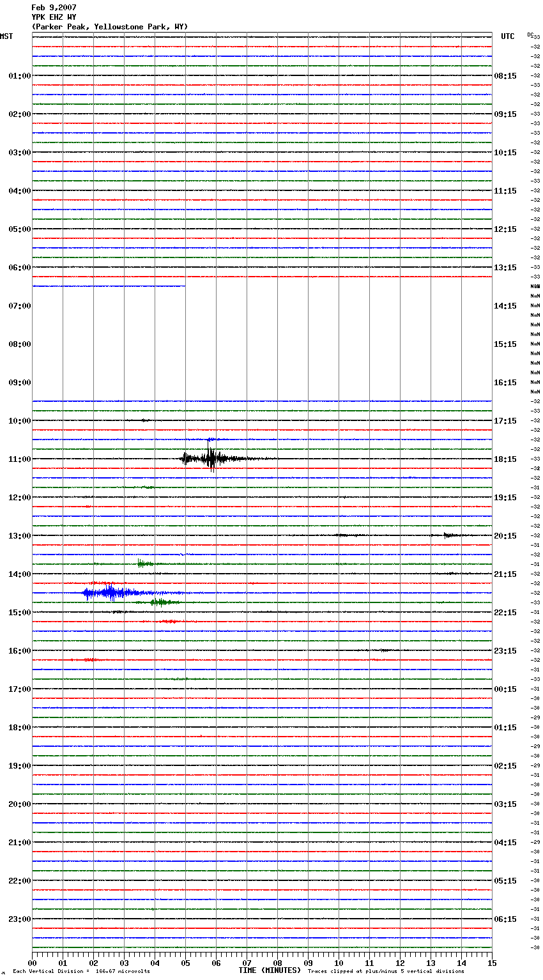Select the '01:00' MST hour label
This screenshot has height=980, width=543.
click(20, 76)
